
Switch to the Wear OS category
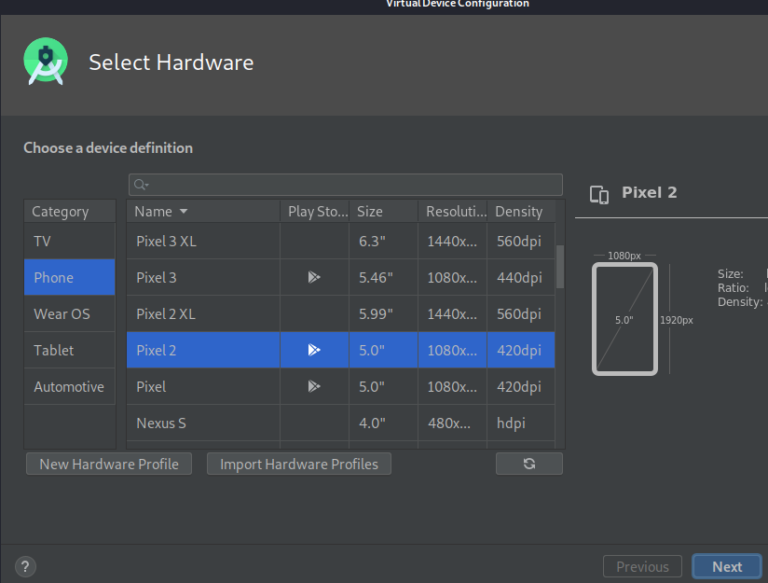point(70,314)
